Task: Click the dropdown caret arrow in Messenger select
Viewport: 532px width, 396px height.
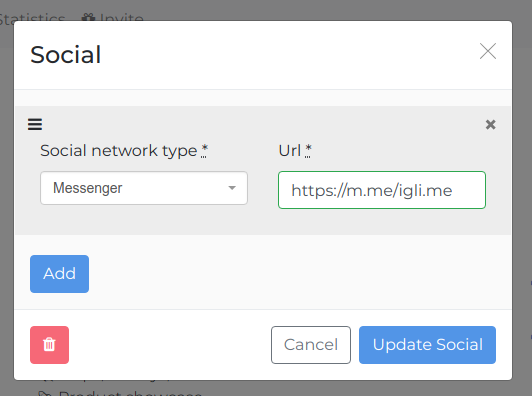Action: tap(232, 188)
